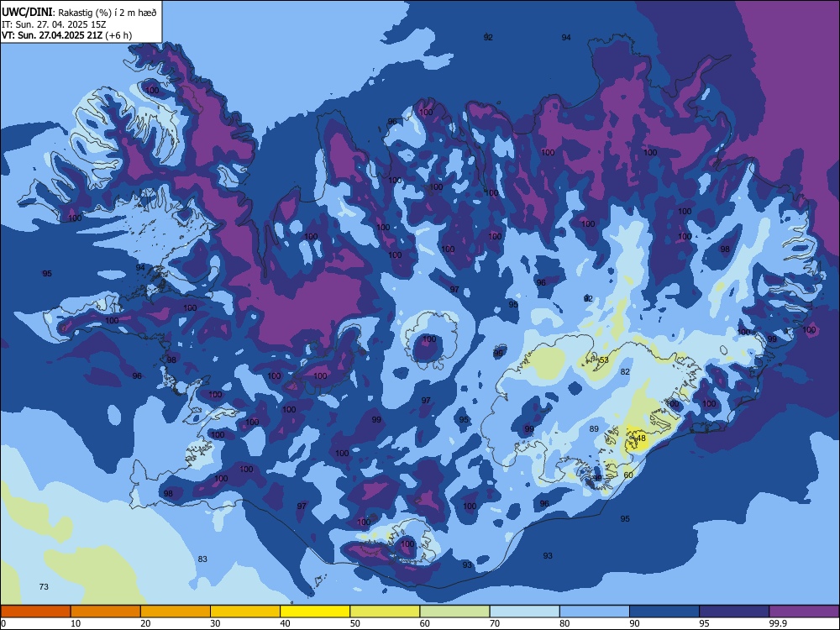The height and width of the screenshot is (630, 840).
Task: Click the 10–20 orange legend swatch
Action: (106, 612)
